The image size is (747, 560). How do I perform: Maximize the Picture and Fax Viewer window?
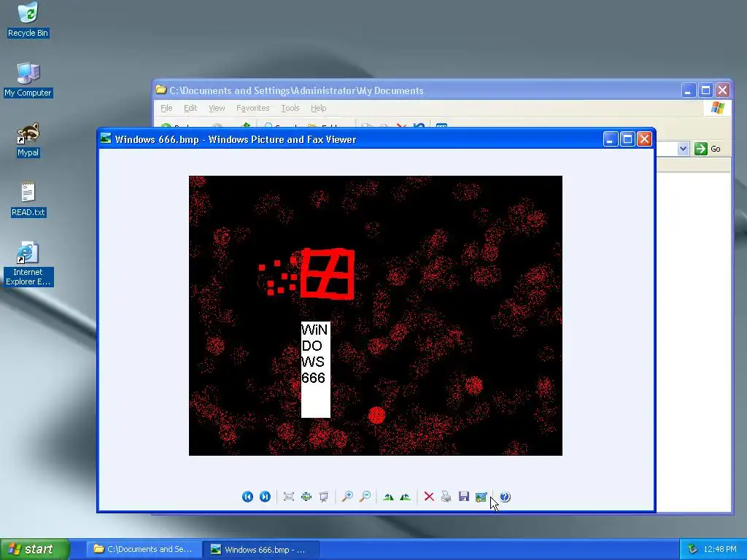[x=627, y=139]
